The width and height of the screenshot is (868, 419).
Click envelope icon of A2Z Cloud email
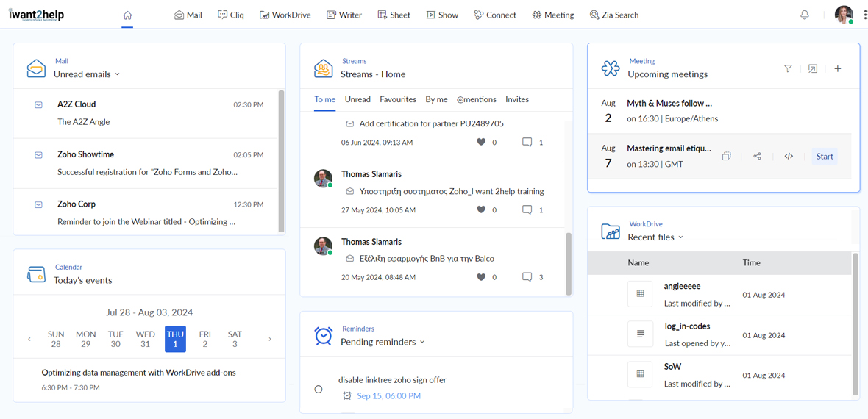(x=39, y=104)
